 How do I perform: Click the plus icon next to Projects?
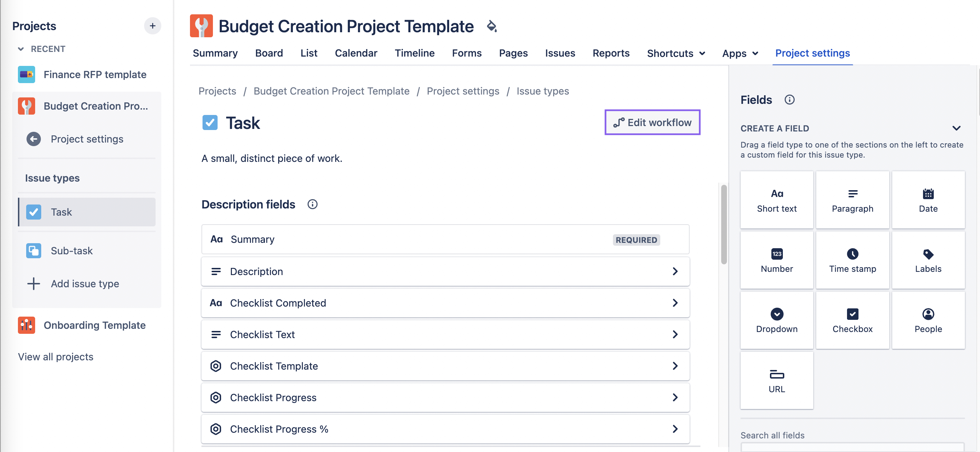[x=152, y=26]
